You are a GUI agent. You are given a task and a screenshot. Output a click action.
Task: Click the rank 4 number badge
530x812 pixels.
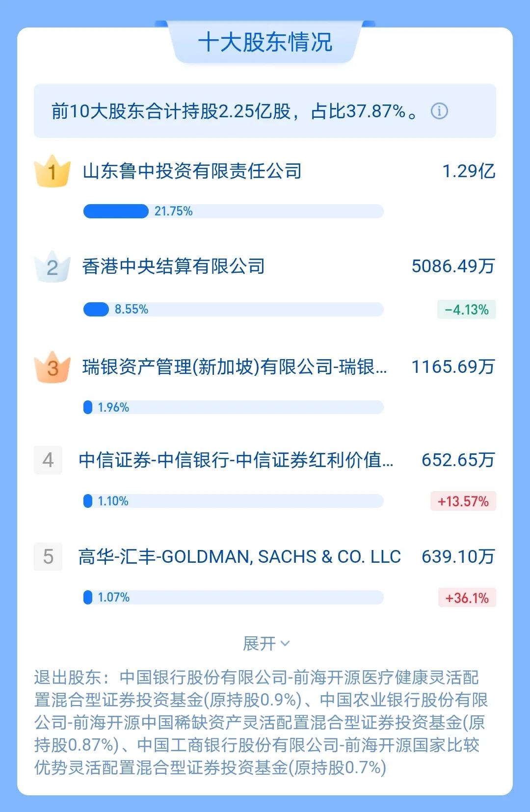click(48, 460)
